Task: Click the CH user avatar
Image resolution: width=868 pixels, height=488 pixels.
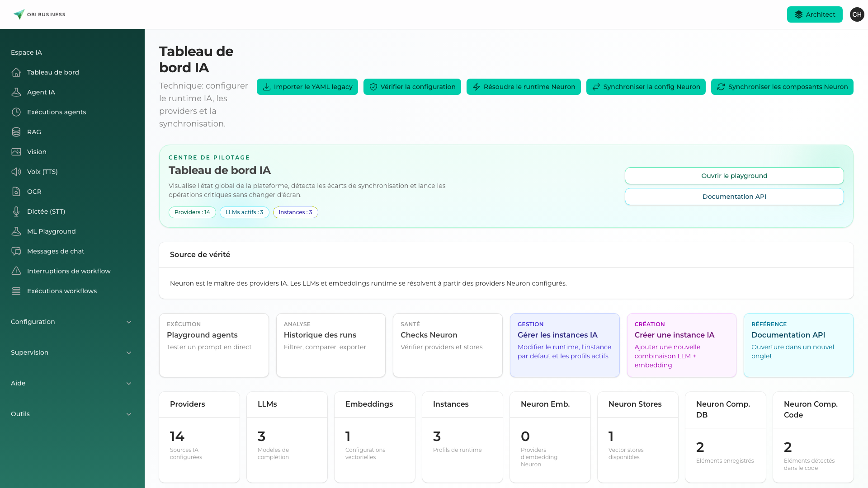Action: (x=857, y=14)
